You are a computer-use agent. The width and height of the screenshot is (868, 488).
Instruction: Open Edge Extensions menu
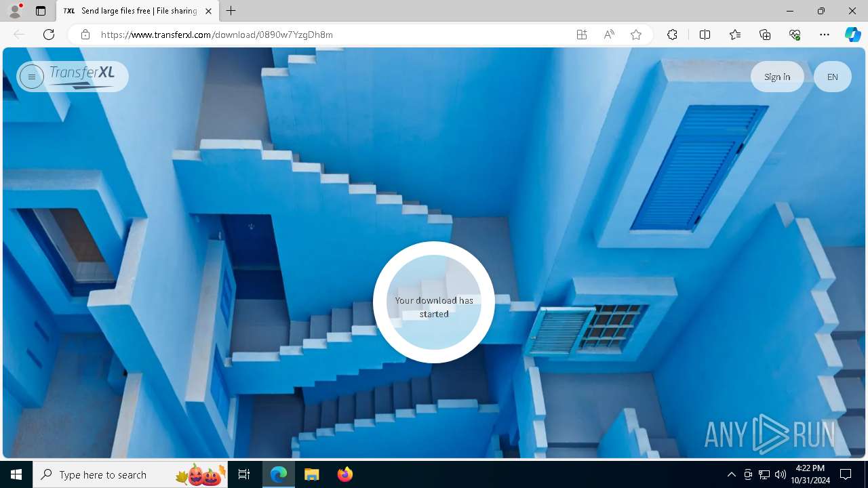[x=672, y=35]
